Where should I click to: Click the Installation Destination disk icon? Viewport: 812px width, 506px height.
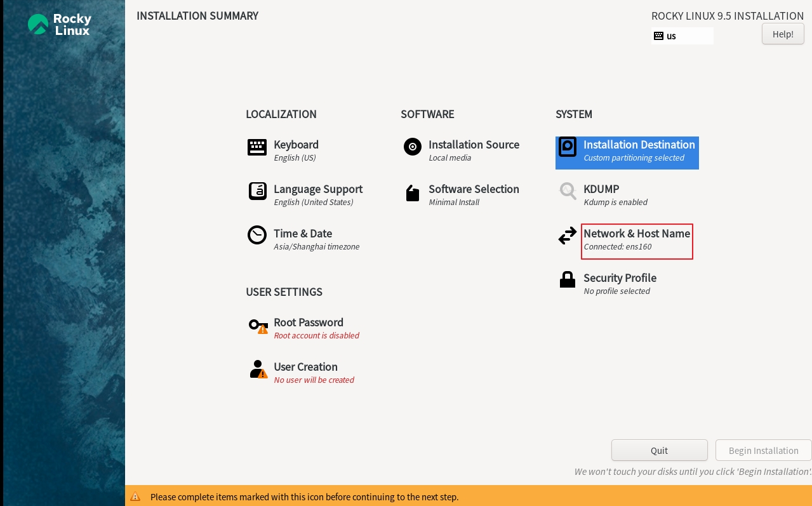coord(568,147)
